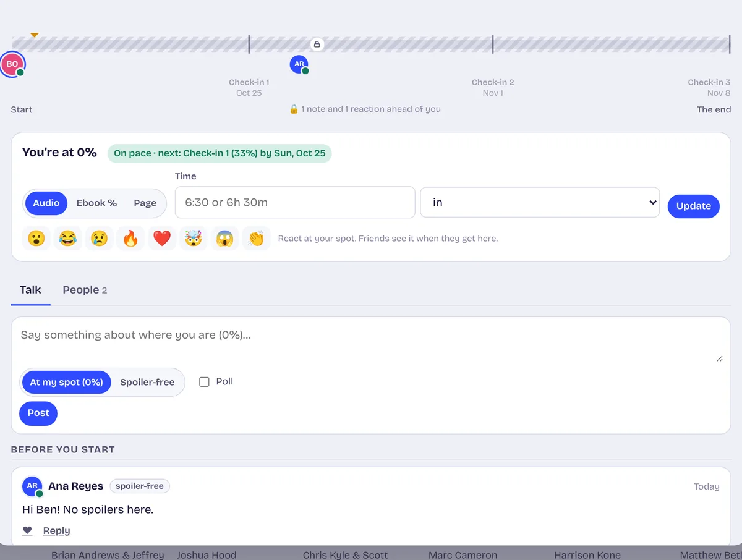Screen dimensions: 742x560
Task: React with the red heart emoji
Action: 162,238
